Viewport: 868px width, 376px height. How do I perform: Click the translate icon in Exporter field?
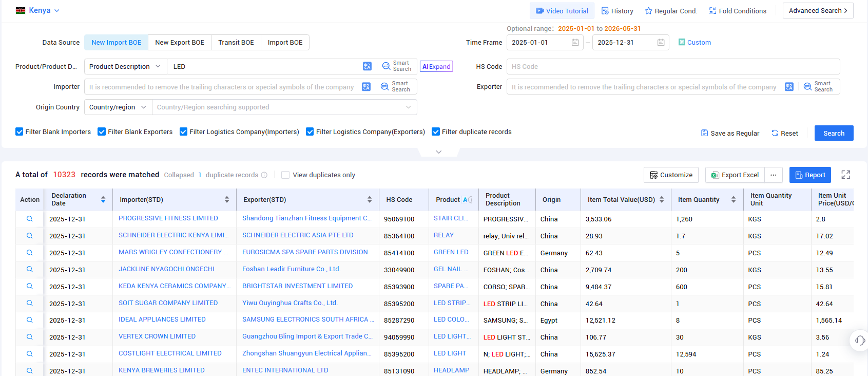pyautogui.click(x=789, y=87)
